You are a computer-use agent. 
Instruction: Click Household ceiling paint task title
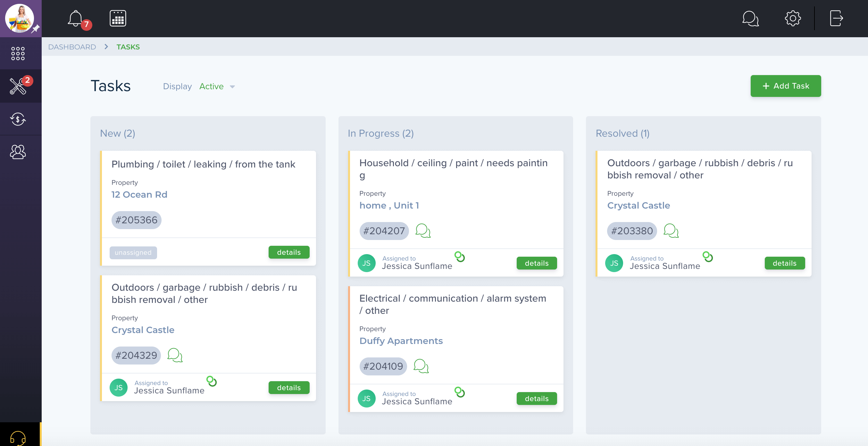(x=453, y=169)
